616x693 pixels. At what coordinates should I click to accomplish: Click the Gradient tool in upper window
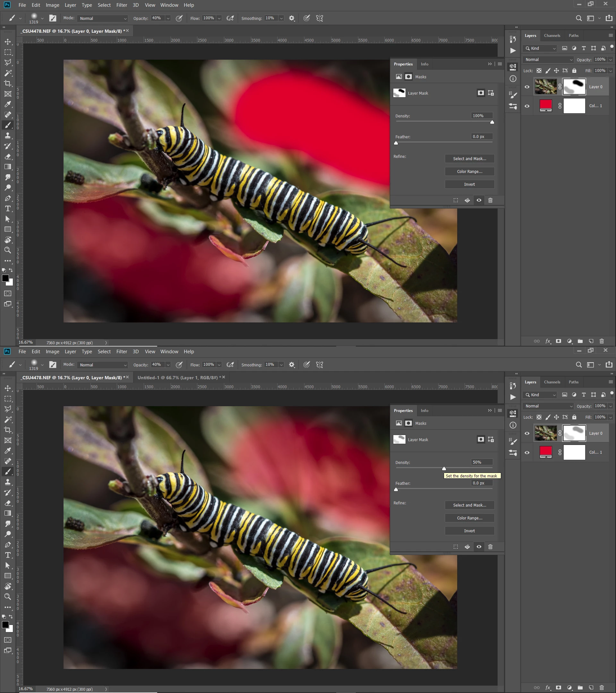pos(8,167)
